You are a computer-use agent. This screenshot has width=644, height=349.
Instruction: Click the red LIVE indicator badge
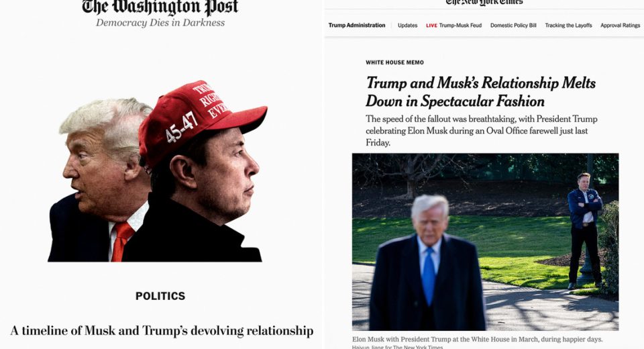pos(431,26)
